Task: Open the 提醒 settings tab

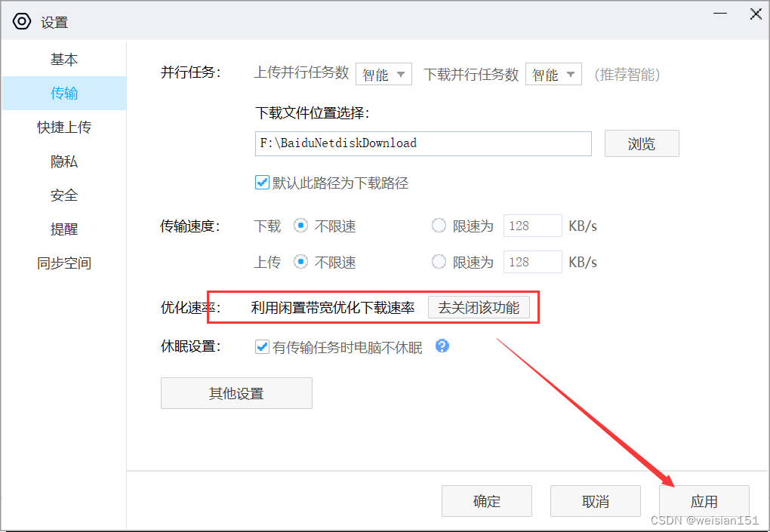Action: pos(64,229)
